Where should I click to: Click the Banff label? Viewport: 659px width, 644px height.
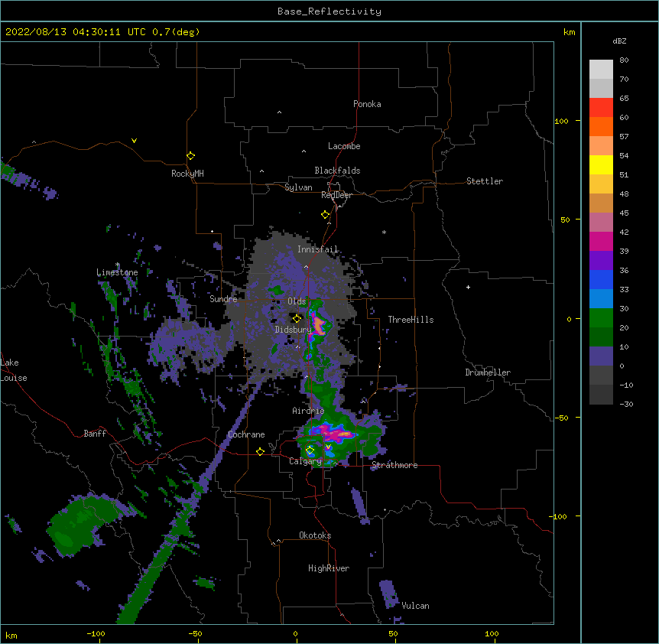tap(95, 434)
